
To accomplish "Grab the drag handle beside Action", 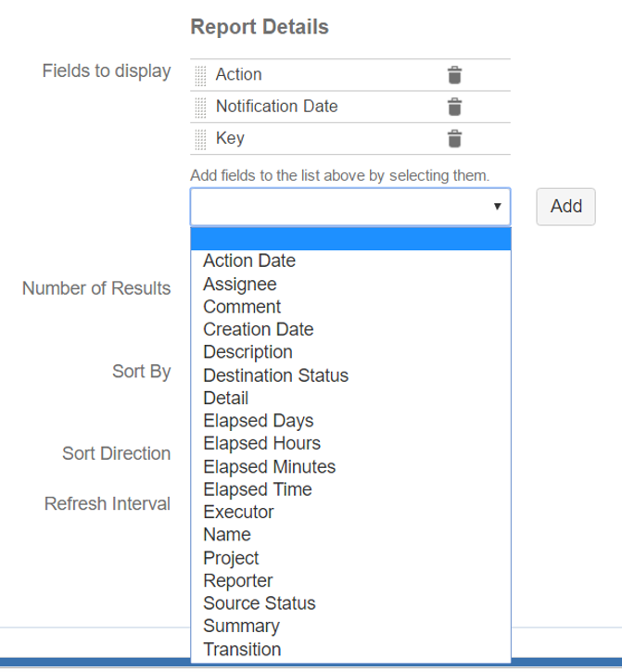I will [200, 75].
